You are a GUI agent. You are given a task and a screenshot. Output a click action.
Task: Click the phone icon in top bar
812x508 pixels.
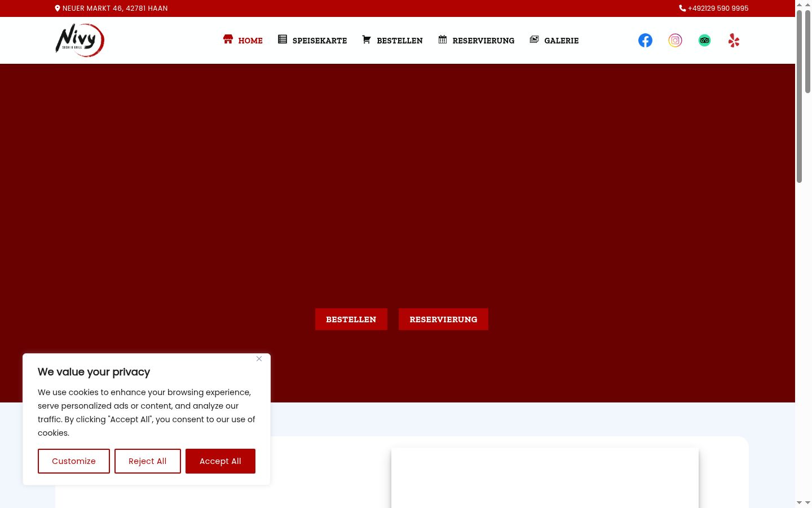(682, 8)
